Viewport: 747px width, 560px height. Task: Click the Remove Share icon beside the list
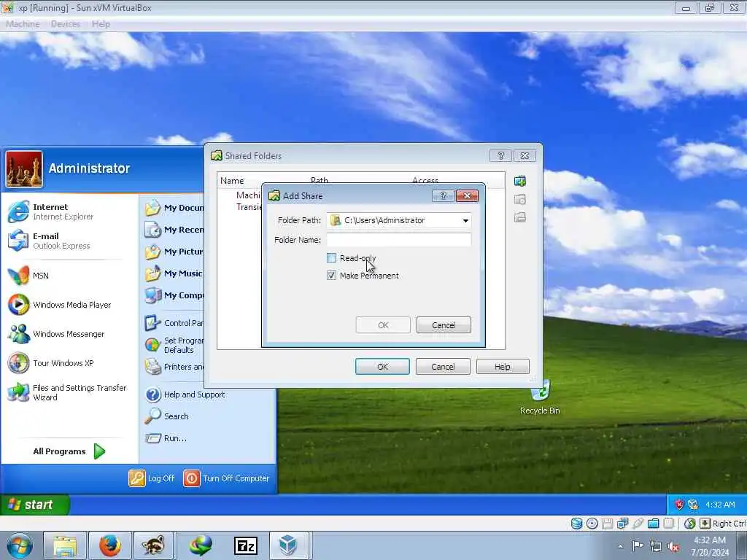[x=519, y=217]
